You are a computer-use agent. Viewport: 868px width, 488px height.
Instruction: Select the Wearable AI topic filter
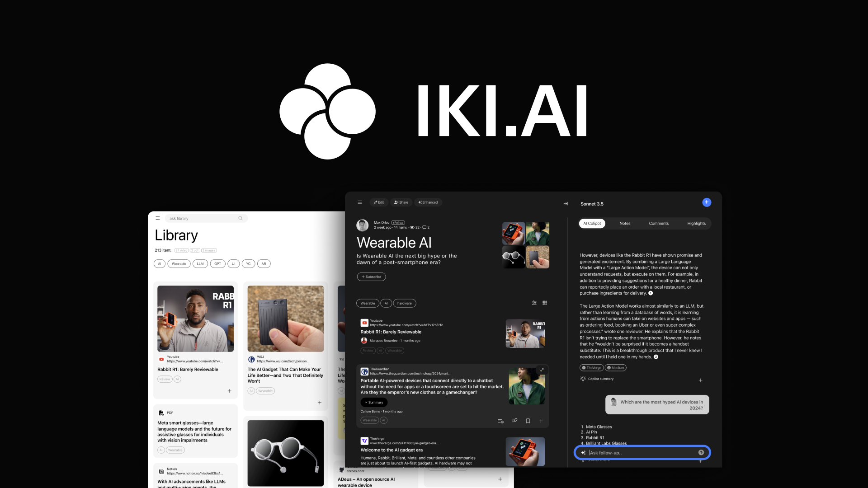(179, 263)
